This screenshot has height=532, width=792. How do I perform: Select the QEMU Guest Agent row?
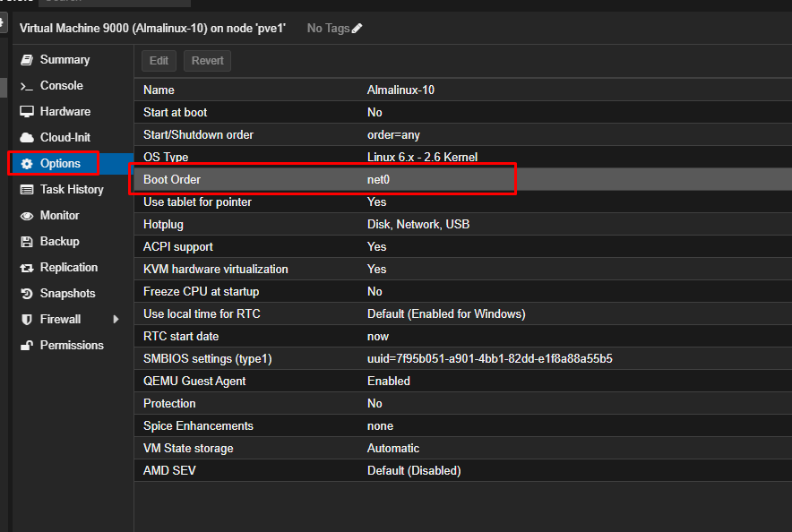pyautogui.click(x=462, y=381)
